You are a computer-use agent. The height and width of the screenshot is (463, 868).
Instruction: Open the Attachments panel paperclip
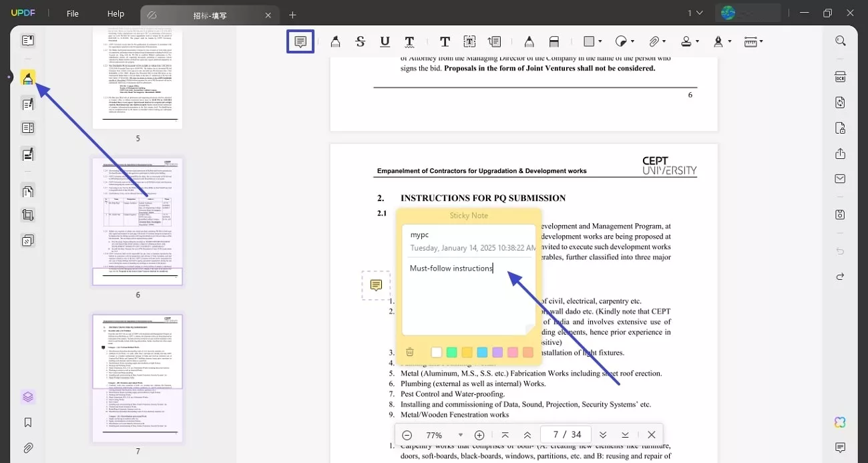coord(27,448)
